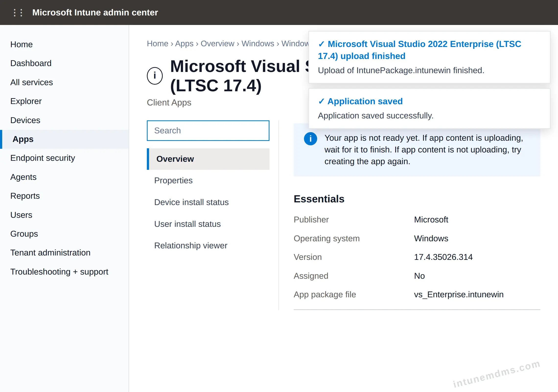
Task: Click the Assigned value No
Action: coord(419,276)
